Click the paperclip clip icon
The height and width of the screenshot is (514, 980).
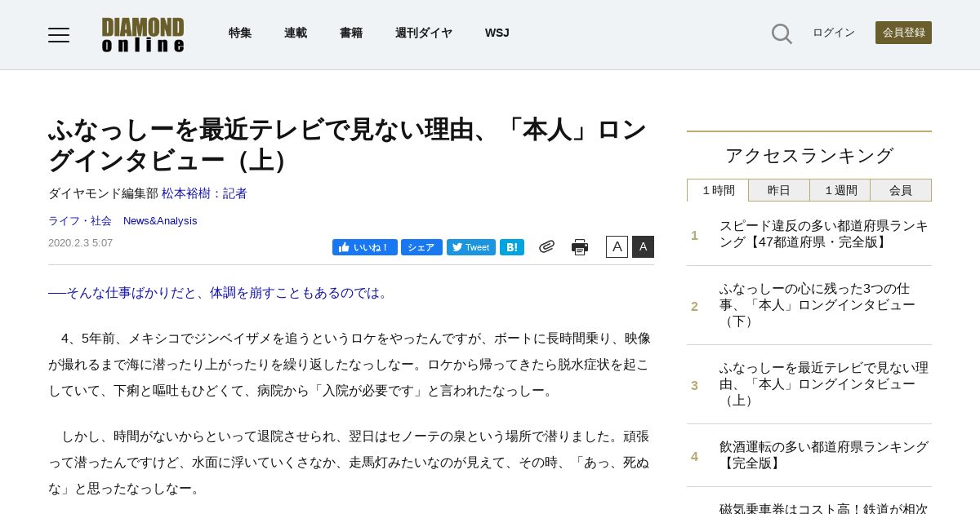tap(546, 246)
